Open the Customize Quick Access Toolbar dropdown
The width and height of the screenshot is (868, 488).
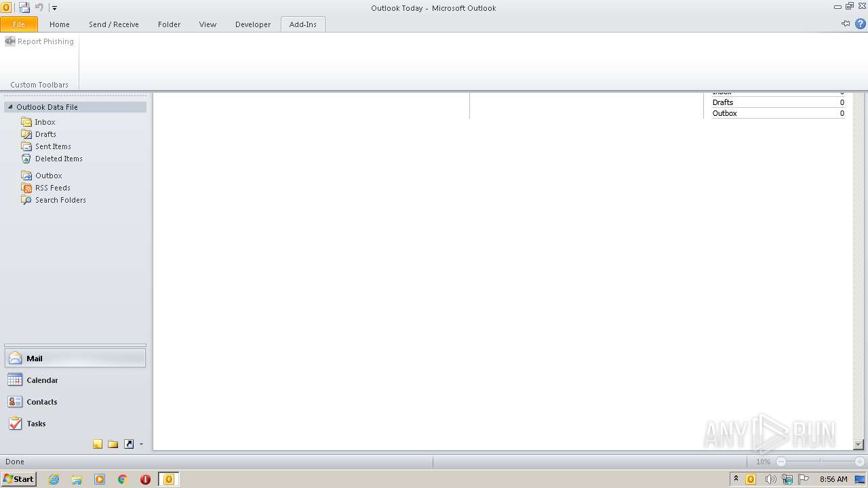55,8
